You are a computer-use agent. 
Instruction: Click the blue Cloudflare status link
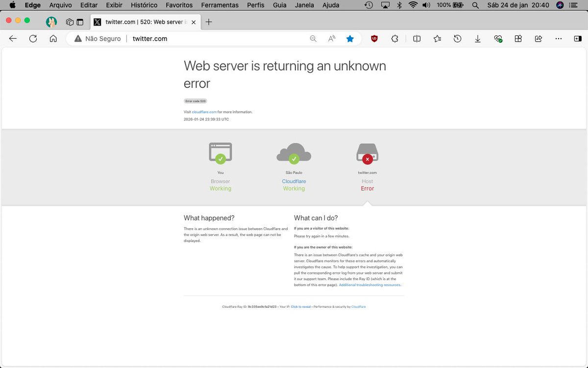[x=294, y=181]
